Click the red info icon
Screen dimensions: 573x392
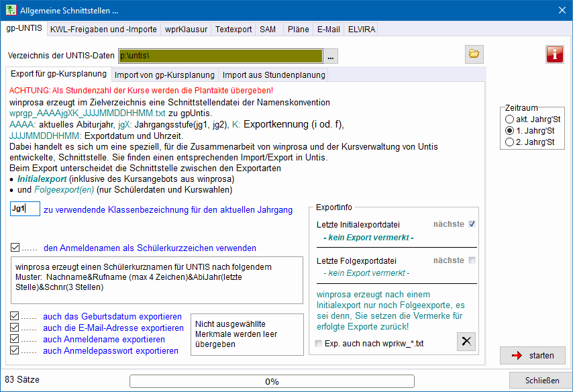pyautogui.click(x=554, y=54)
